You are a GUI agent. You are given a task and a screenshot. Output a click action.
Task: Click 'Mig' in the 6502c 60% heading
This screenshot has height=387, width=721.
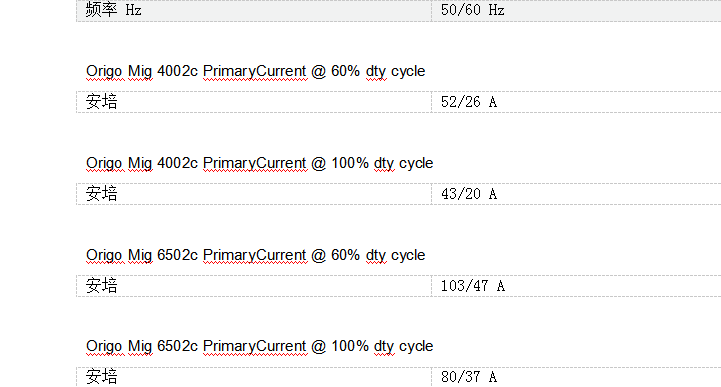pyautogui.click(x=140, y=256)
